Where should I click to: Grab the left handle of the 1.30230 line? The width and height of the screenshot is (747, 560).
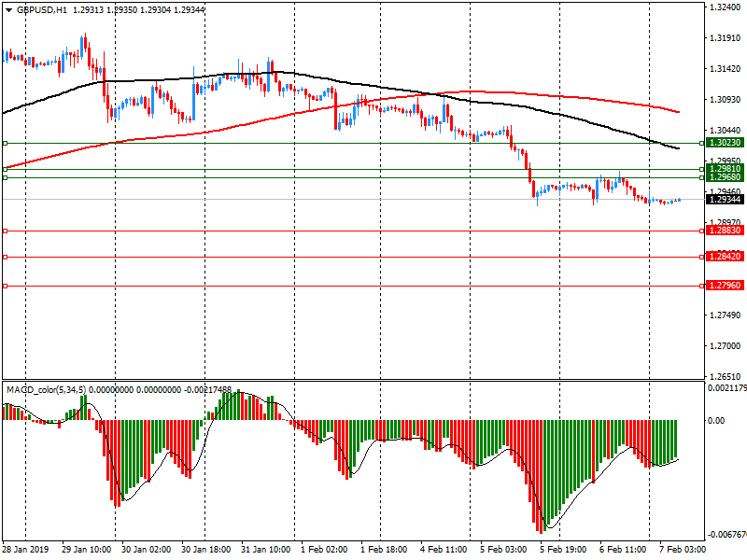pyautogui.click(x=5, y=143)
